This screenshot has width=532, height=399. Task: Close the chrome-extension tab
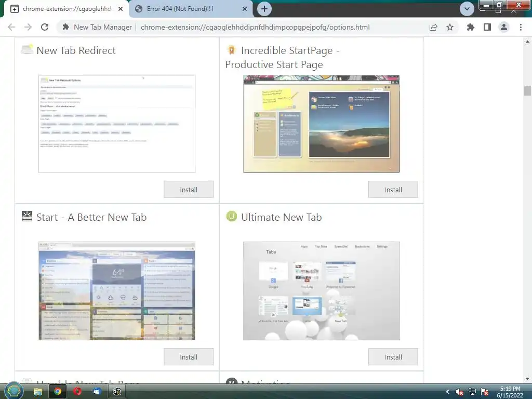pos(121,9)
